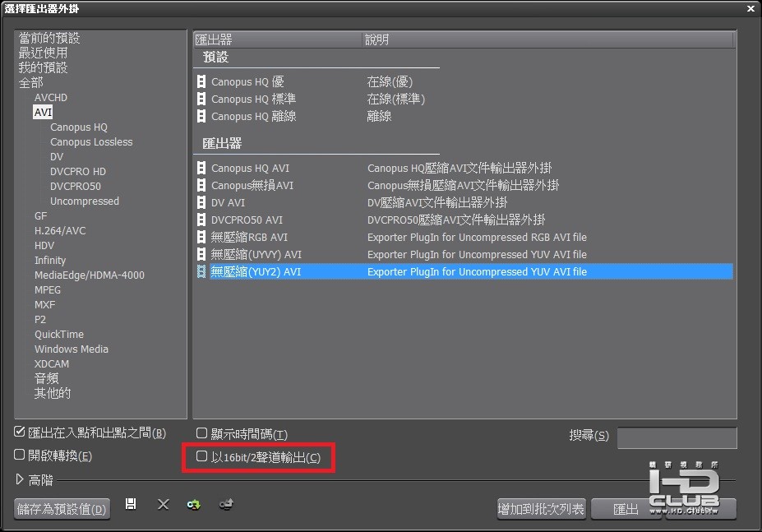This screenshot has height=532, width=762.
Task: Select MediaEdge/HDMA-4000 category
Action: coord(90,275)
